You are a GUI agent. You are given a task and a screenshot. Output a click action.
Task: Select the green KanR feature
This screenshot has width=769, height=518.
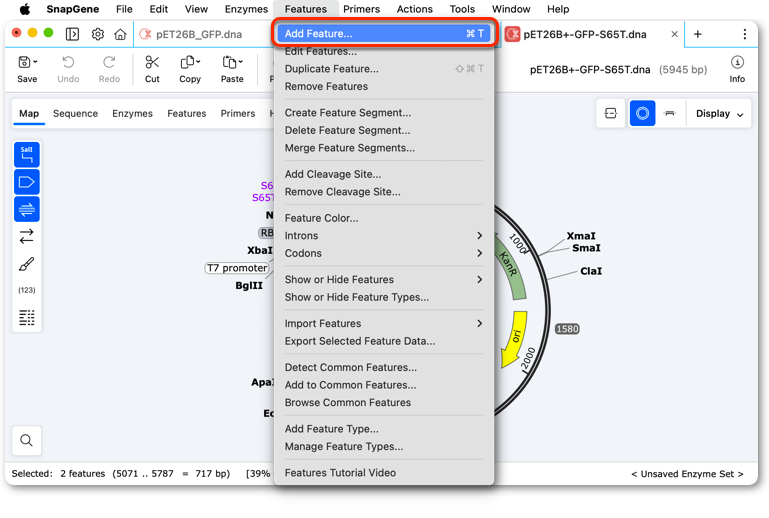click(510, 266)
